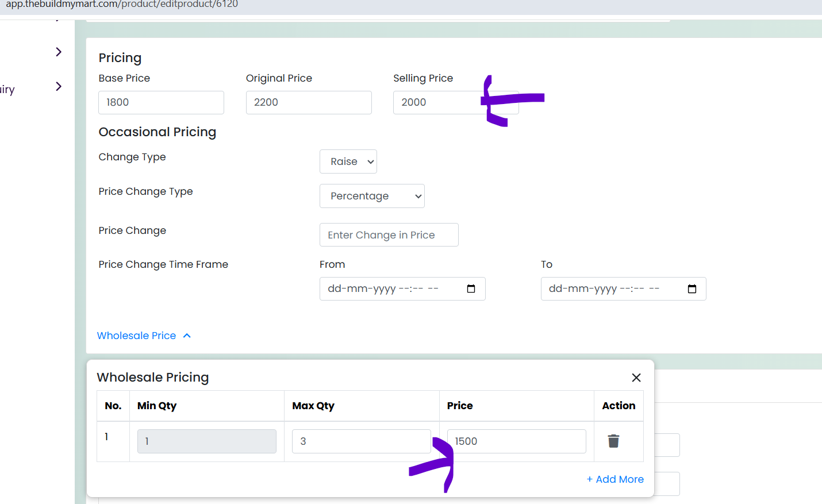822x504 pixels.
Task: Click the Selling Price field showing 2000
Action: 456,102
